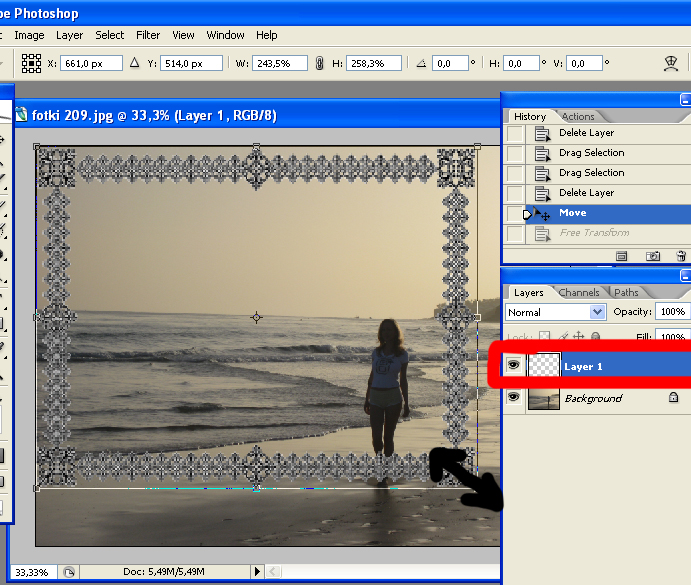
Task: Click the horizontal skew H field
Action: click(521, 63)
